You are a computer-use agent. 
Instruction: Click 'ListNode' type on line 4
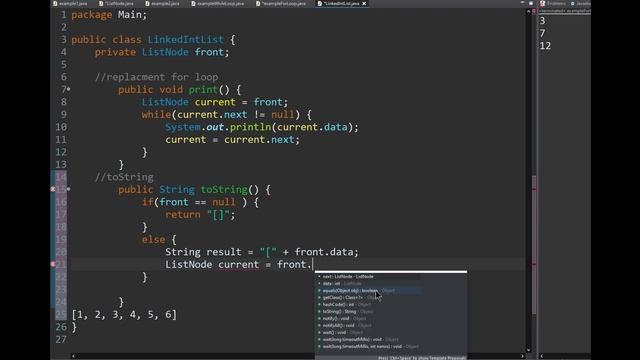coord(165,52)
